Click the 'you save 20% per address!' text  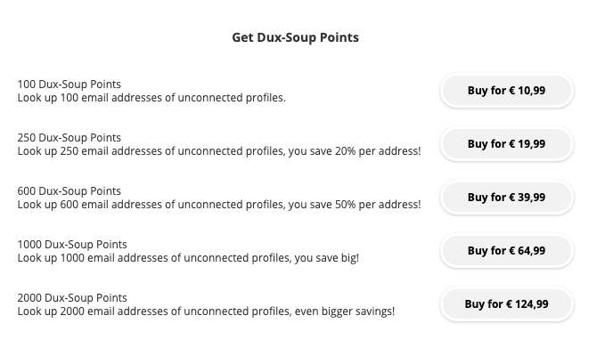click(355, 151)
